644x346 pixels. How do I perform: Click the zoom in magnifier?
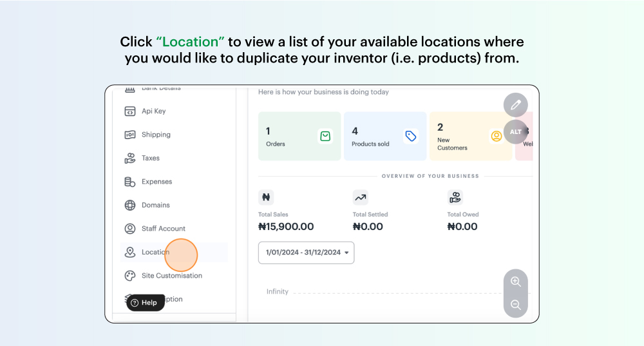pyautogui.click(x=515, y=282)
